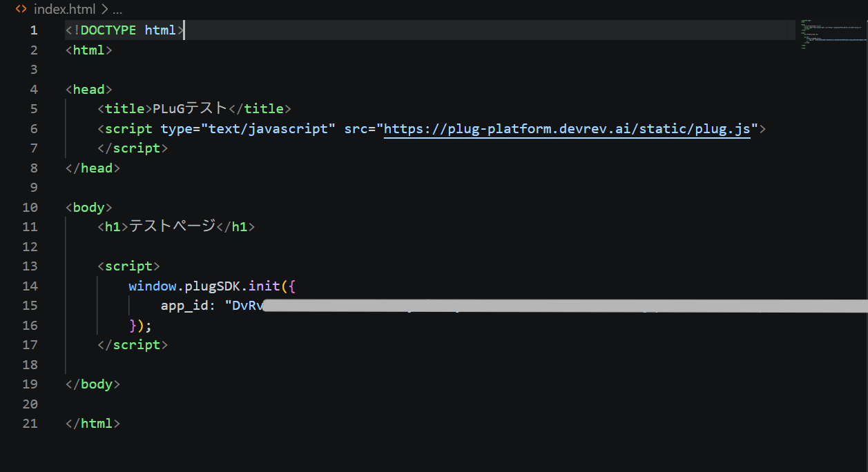Click the "src" attribute name

pos(356,128)
